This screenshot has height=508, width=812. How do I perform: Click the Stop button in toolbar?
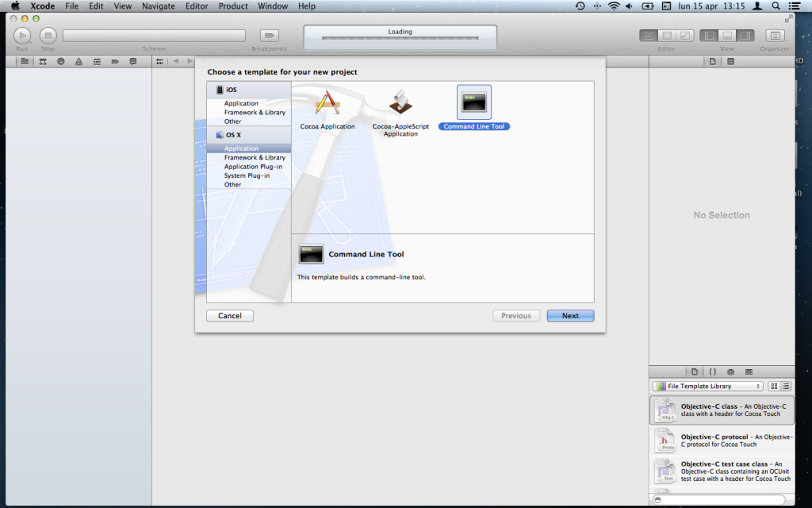48,35
